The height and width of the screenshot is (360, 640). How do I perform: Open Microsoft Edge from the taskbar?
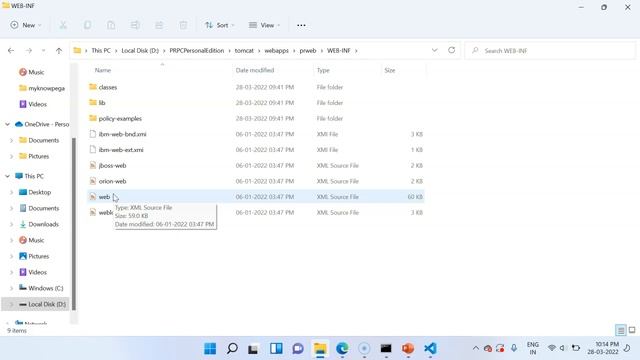(x=342, y=349)
